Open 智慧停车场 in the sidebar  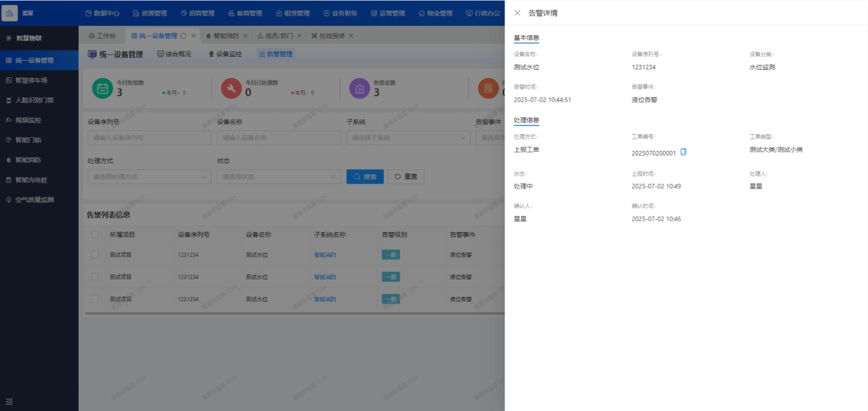coord(39,80)
